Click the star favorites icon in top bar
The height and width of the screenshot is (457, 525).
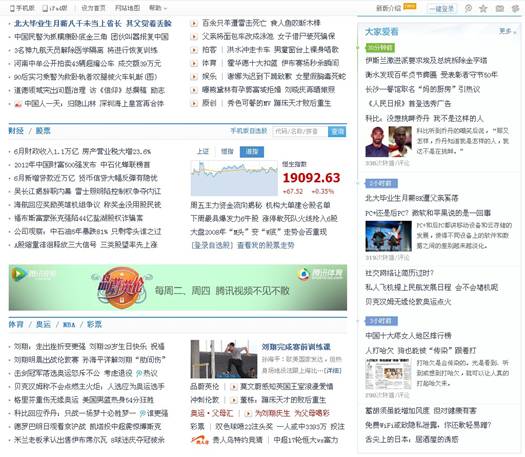pos(483,8)
